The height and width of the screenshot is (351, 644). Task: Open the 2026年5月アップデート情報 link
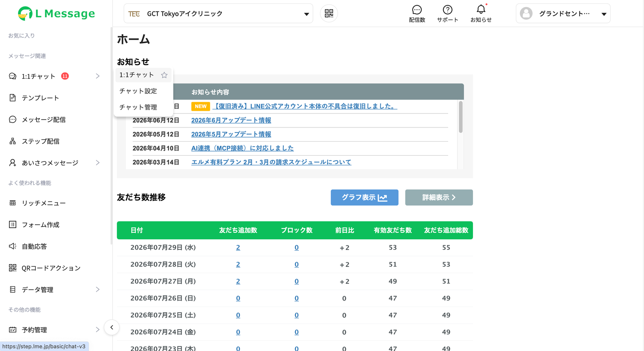(231, 134)
